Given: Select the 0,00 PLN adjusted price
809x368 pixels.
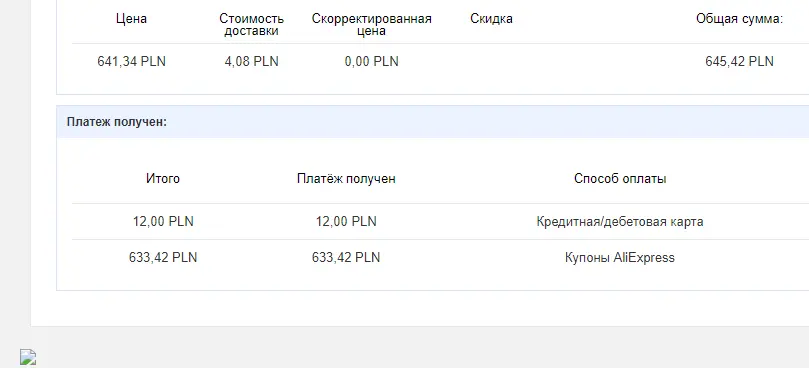Looking at the screenshot, I should tap(371, 61).
